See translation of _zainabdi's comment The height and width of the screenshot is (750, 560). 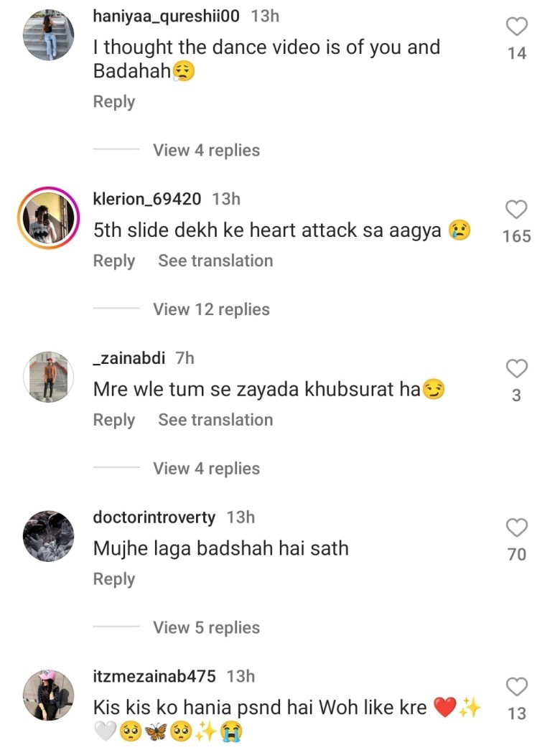click(215, 421)
